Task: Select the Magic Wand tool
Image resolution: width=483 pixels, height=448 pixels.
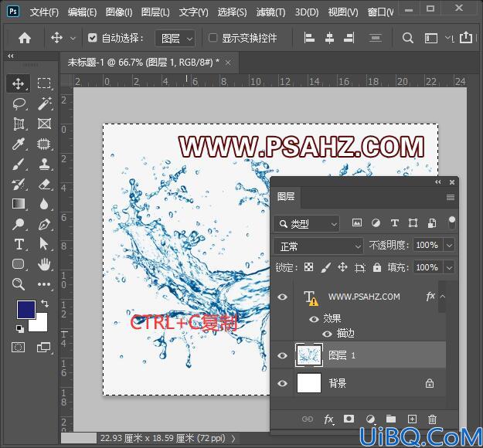Action: click(44, 104)
